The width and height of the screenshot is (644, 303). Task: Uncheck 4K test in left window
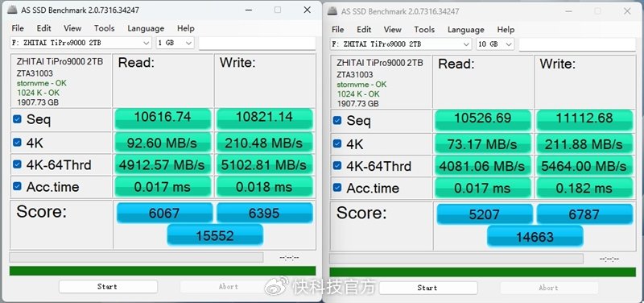pyautogui.click(x=17, y=143)
